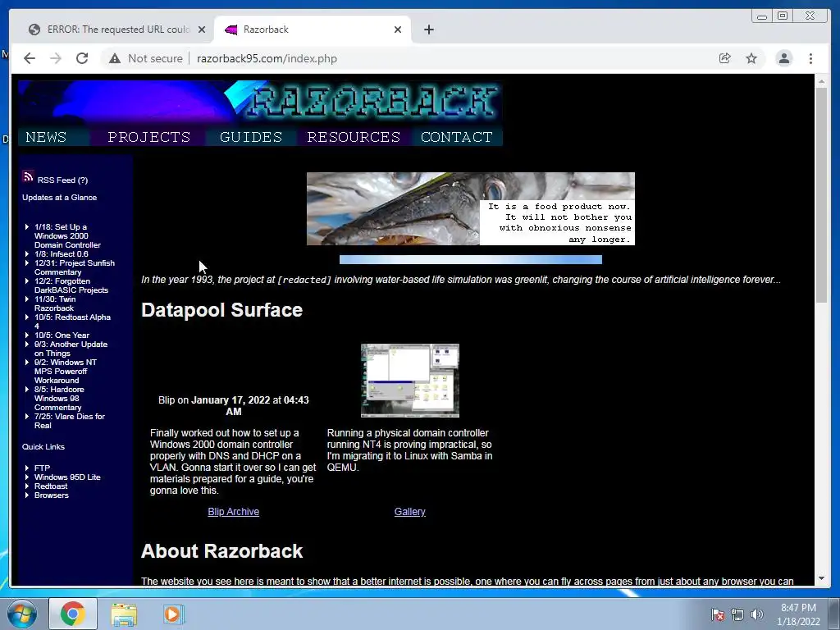Open the RESOURCES menu item

tap(354, 137)
